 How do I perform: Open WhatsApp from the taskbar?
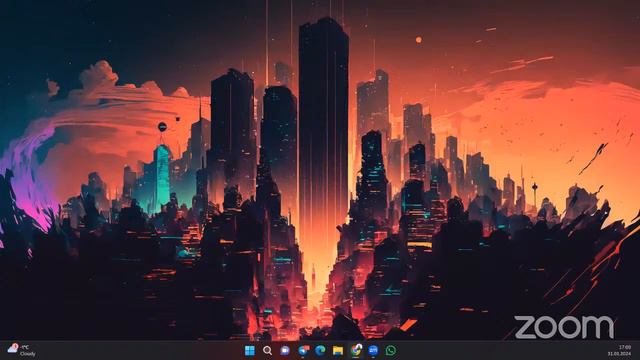(x=391, y=350)
